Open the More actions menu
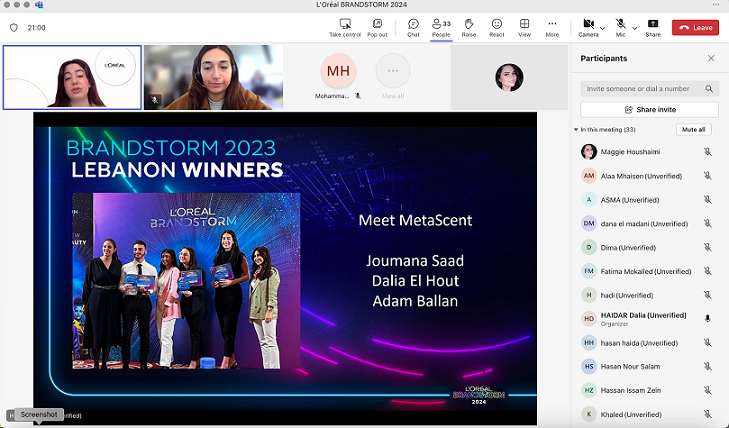 pos(552,27)
